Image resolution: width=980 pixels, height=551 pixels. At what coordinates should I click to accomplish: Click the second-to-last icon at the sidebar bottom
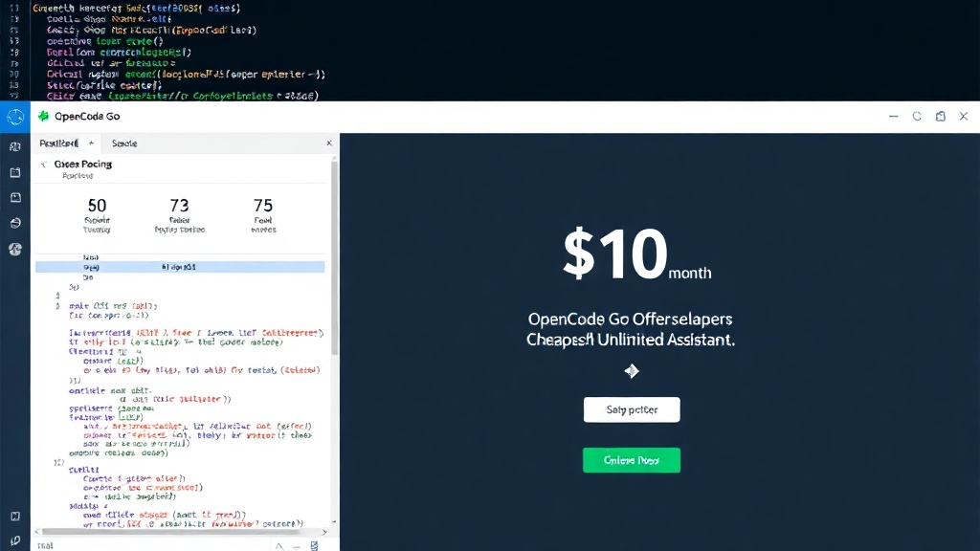click(x=15, y=517)
